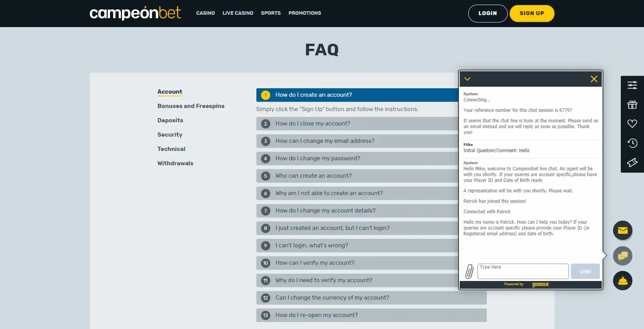Expand 'Can I change the currency of my account?'
The width and height of the screenshot is (644, 329).
(x=371, y=298)
